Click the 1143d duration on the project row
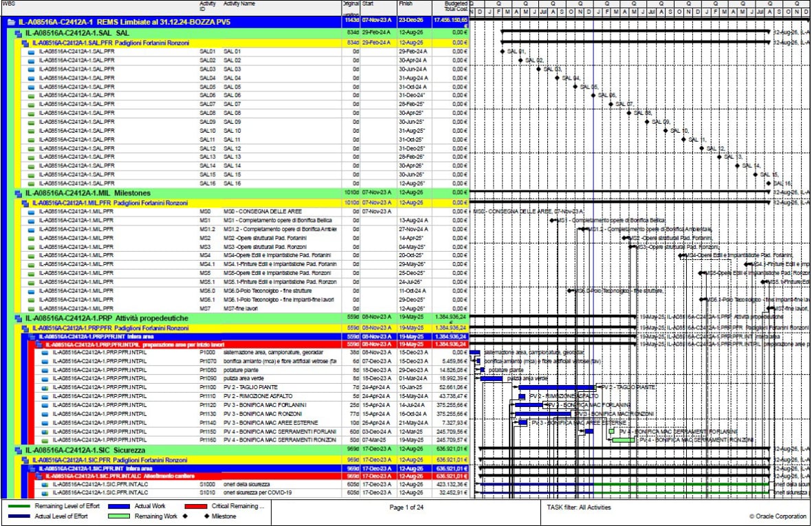The image size is (812, 526). [351, 21]
